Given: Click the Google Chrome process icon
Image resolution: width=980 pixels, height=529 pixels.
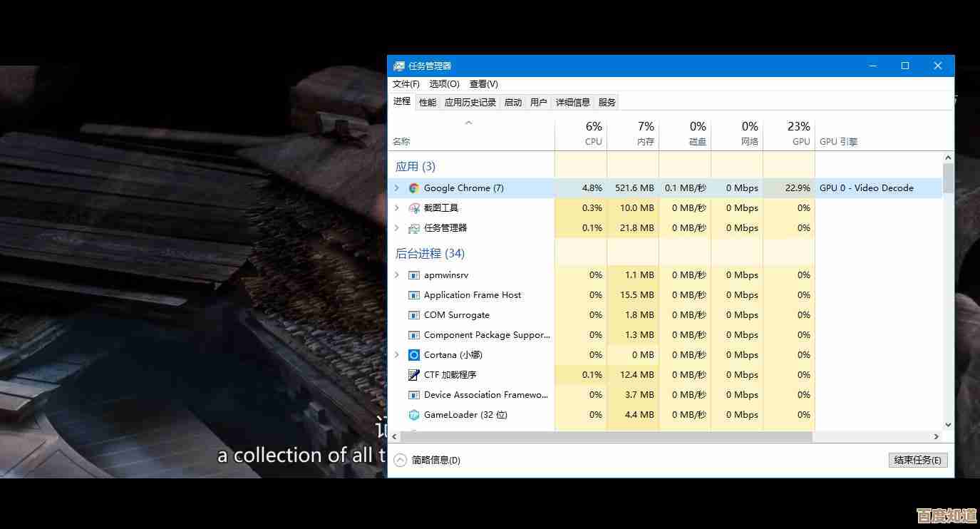Looking at the screenshot, I should 413,188.
